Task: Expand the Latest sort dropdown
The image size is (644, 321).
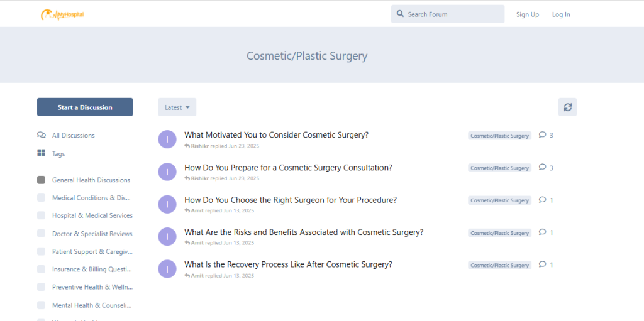Action: tap(177, 107)
